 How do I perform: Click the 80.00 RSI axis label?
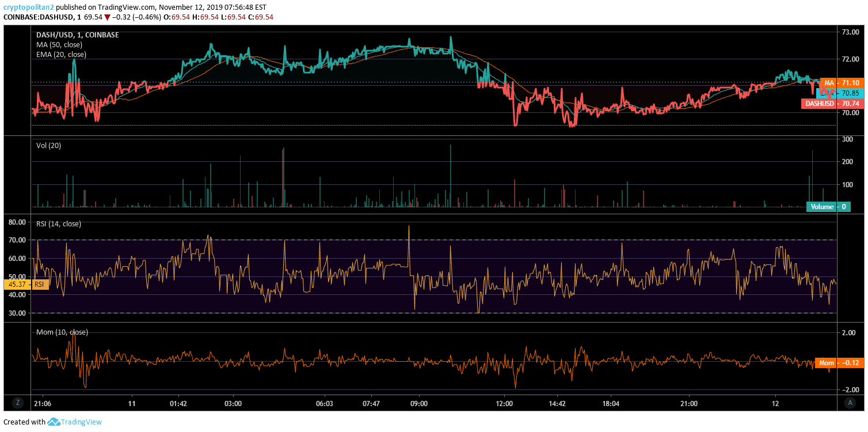[17, 222]
